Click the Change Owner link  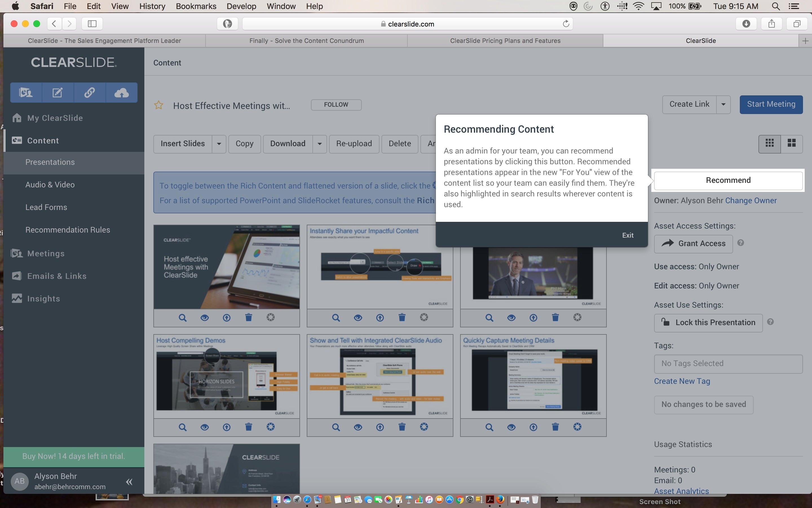point(751,201)
